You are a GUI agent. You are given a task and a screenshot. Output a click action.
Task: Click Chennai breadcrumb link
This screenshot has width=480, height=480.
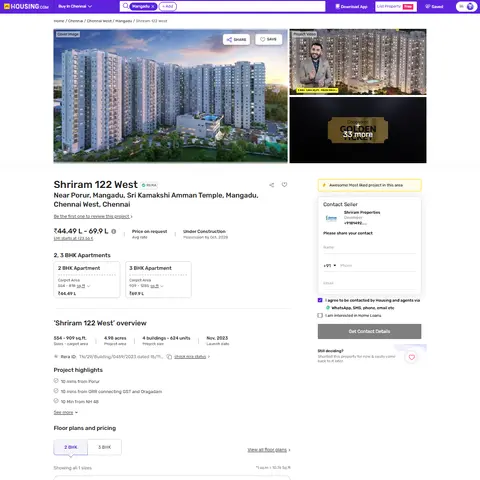coord(76,21)
